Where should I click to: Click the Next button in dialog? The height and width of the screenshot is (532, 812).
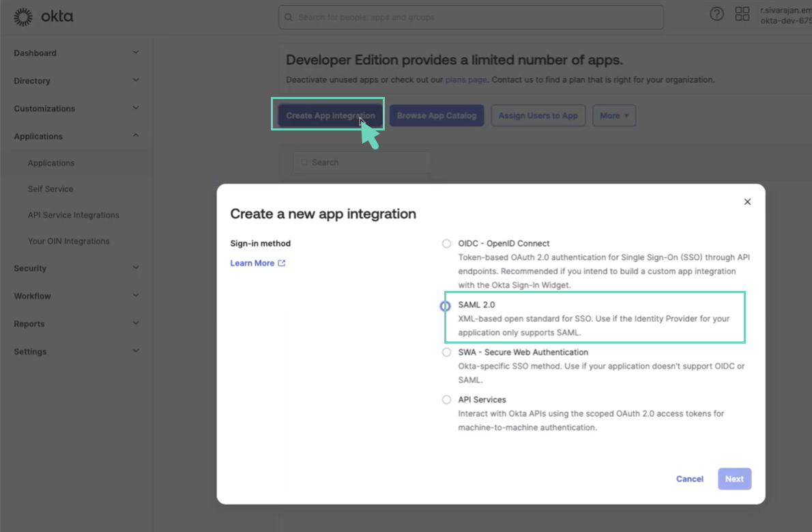734,479
